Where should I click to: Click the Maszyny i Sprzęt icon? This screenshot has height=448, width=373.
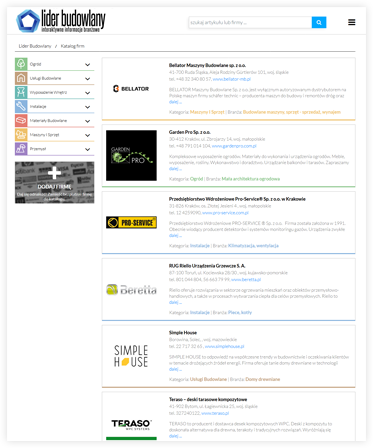point(21,135)
